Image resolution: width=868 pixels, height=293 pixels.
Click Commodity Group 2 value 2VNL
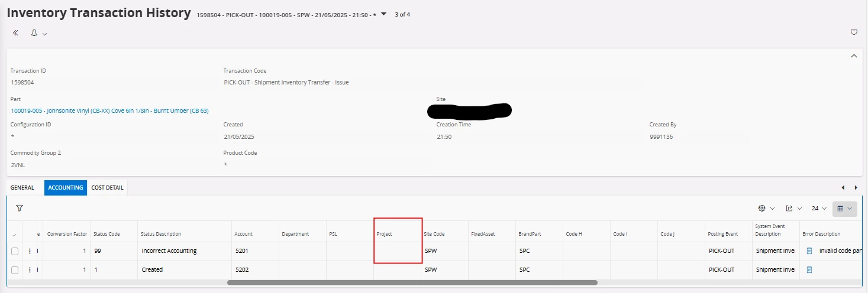tap(18, 165)
